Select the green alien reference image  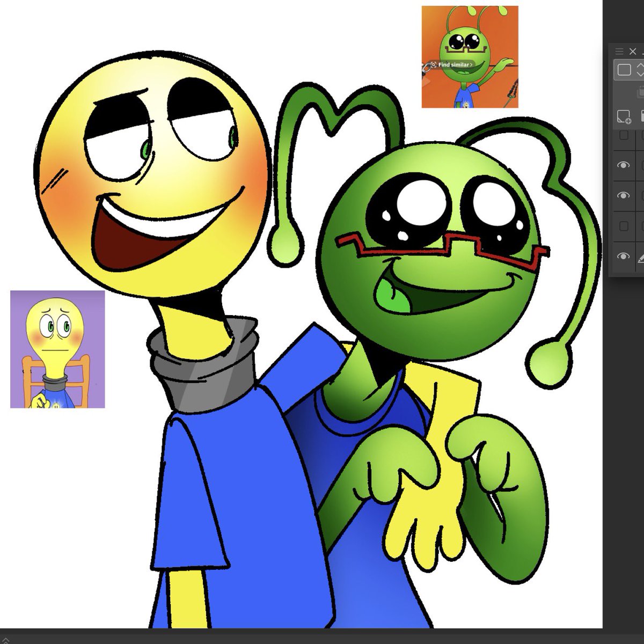tap(470, 57)
